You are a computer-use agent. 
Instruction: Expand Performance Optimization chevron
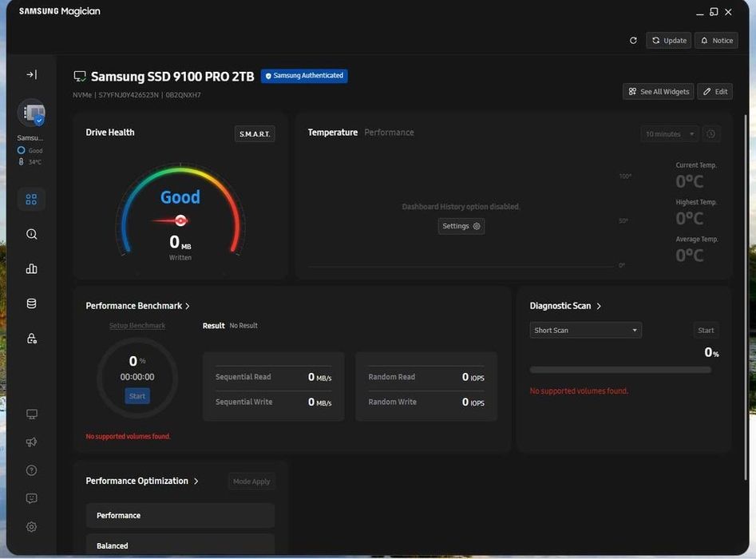(196, 482)
